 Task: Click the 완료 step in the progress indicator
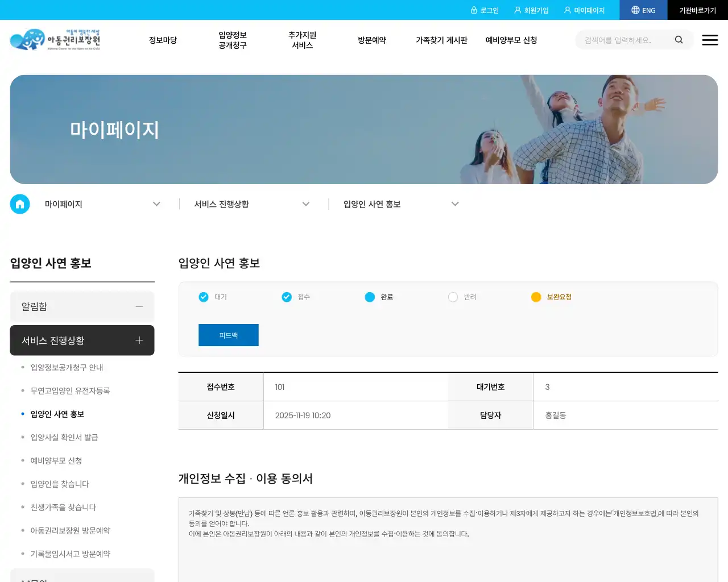point(369,297)
